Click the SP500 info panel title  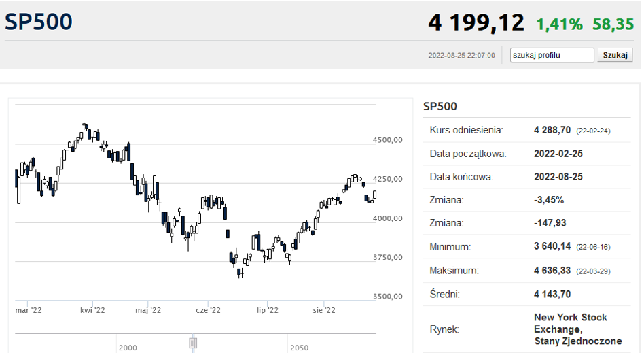[x=440, y=107]
